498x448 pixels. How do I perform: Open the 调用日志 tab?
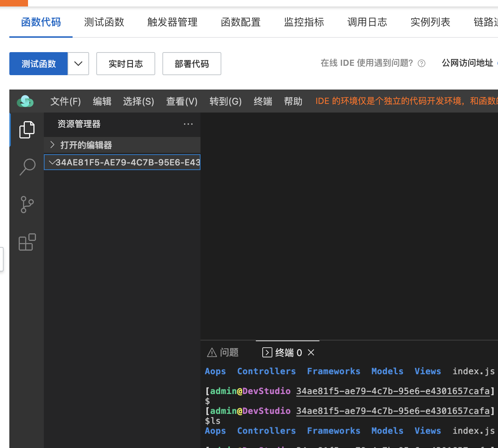coord(367,22)
